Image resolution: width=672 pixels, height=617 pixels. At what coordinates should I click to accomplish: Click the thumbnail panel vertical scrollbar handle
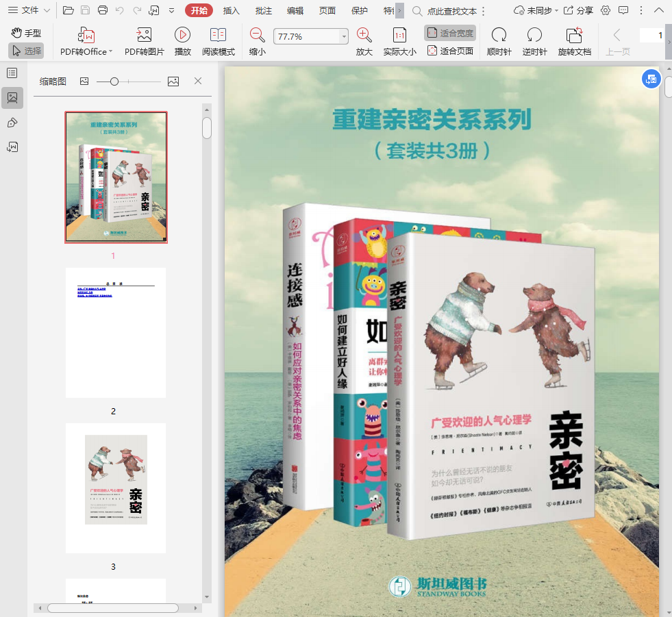(207, 128)
